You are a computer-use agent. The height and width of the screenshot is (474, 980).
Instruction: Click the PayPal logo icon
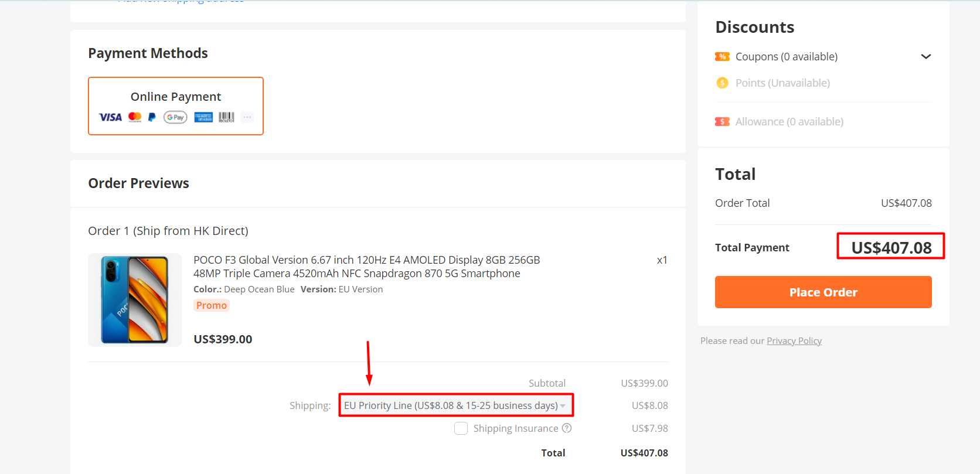tap(152, 117)
